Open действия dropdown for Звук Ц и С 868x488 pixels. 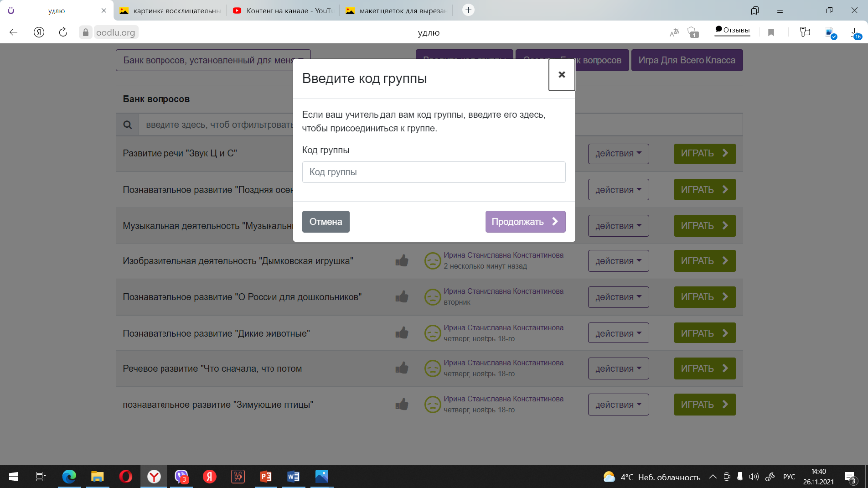pyautogui.click(x=617, y=154)
